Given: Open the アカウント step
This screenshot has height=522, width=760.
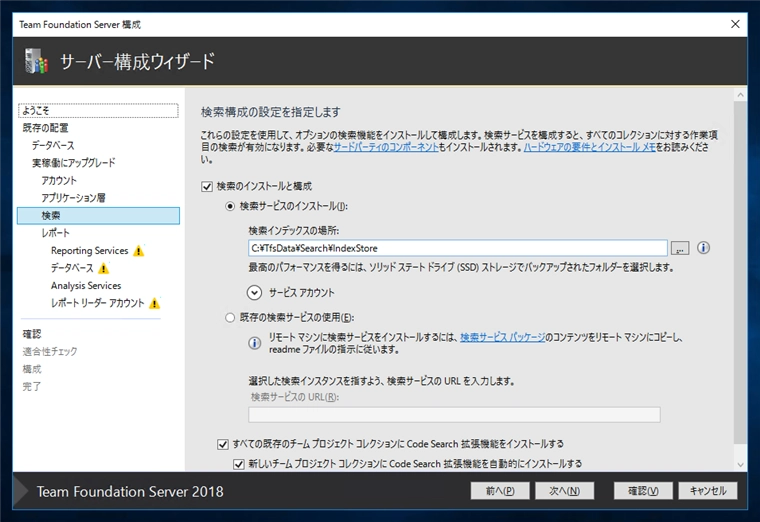Looking at the screenshot, I should tap(59, 180).
